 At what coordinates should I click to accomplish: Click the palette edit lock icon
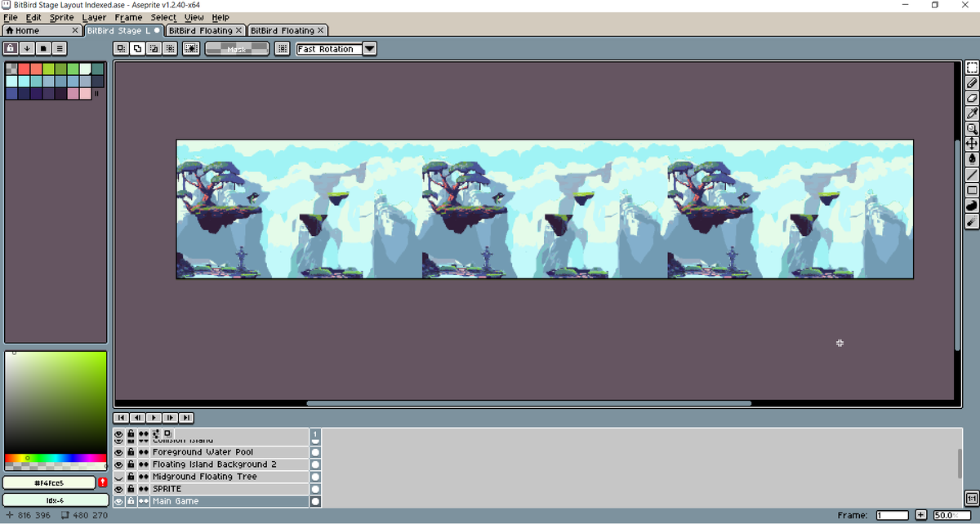click(11, 49)
